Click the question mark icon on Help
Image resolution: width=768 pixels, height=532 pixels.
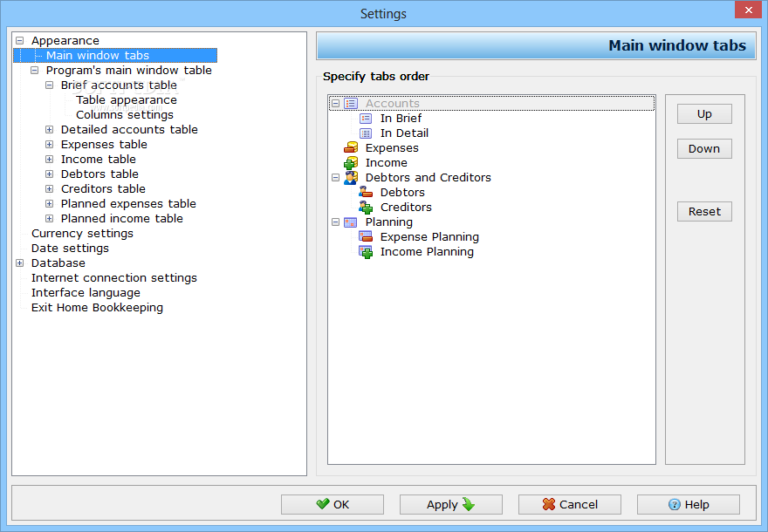(675, 505)
